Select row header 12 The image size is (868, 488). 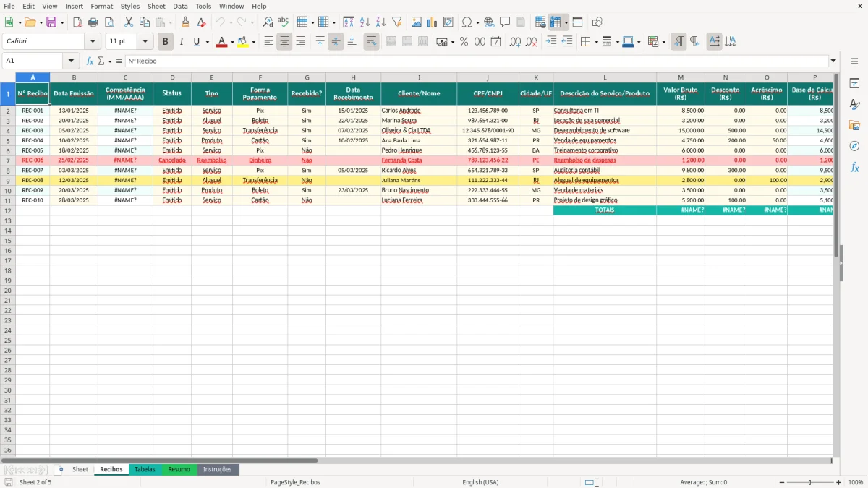pyautogui.click(x=8, y=210)
